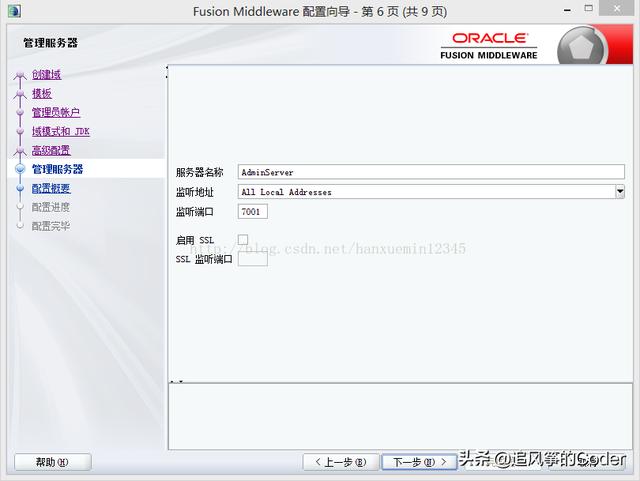
Task: Click the 服务器名称 AdminServer field
Action: [x=431, y=172]
